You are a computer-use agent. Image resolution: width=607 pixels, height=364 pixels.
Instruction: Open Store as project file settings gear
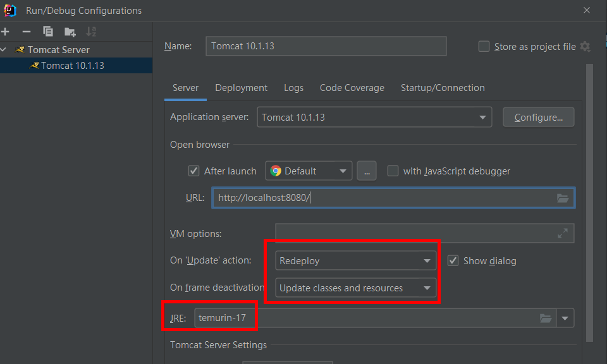pos(586,47)
